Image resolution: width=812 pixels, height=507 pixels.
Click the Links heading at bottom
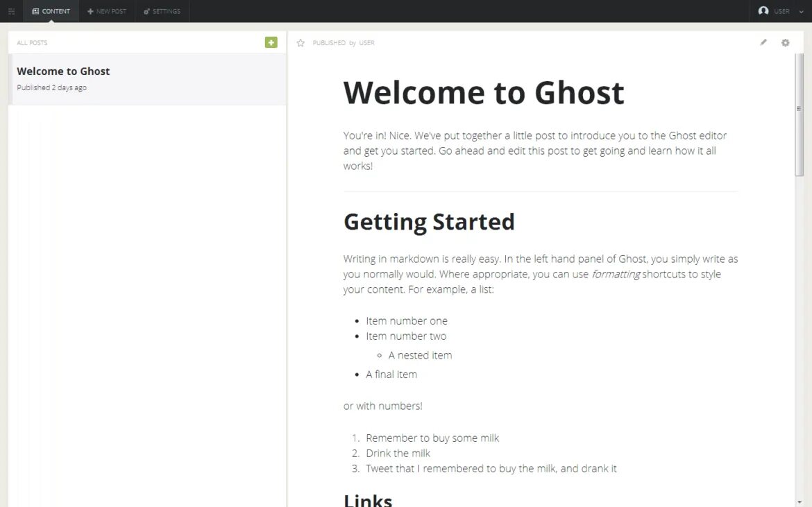pyautogui.click(x=368, y=500)
